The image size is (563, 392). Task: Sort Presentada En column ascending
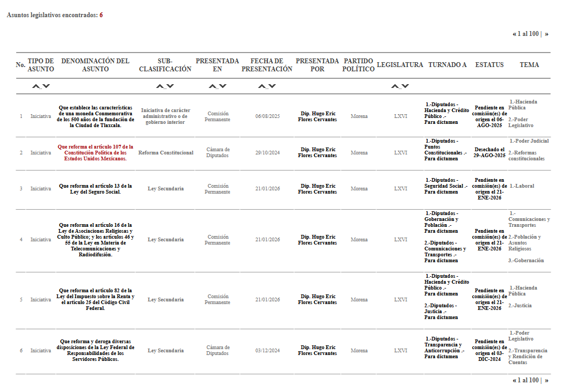213,86
